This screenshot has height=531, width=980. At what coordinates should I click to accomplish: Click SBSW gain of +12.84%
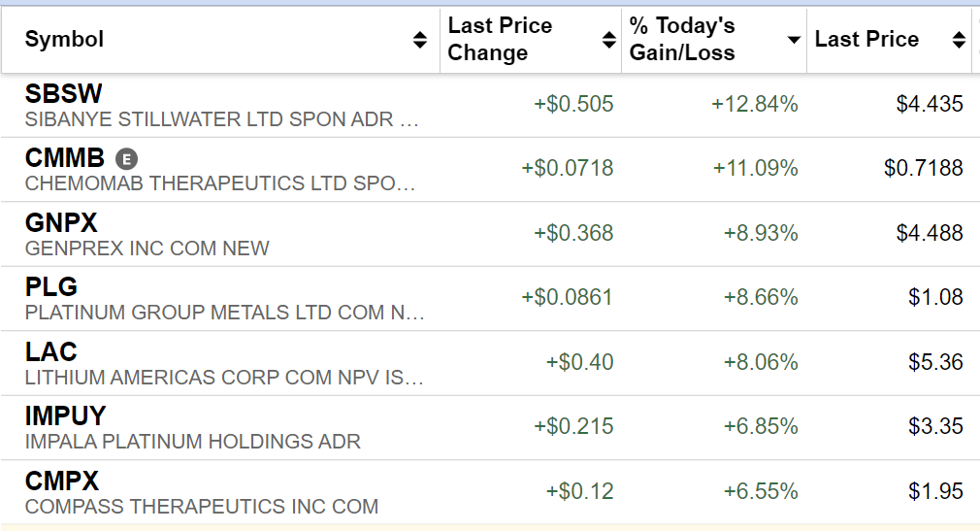(755, 105)
